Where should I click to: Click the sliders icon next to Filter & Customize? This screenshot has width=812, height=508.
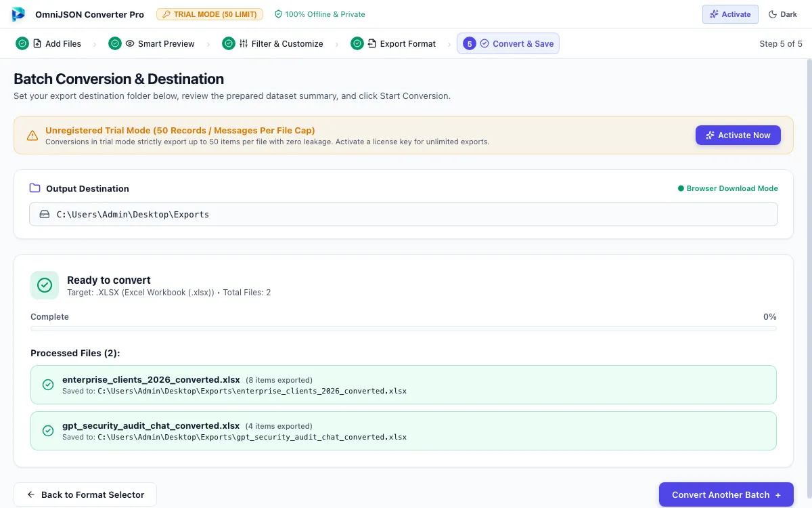coord(244,43)
